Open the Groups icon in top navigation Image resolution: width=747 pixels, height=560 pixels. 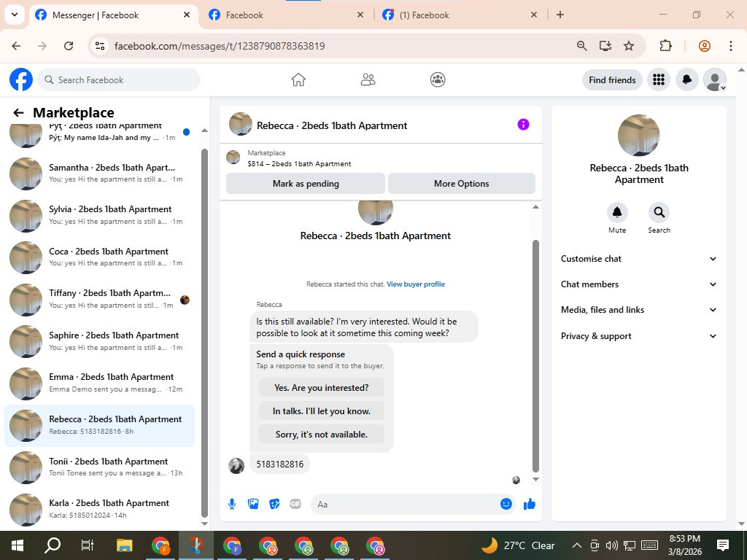pyautogui.click(x=438, y=79)
